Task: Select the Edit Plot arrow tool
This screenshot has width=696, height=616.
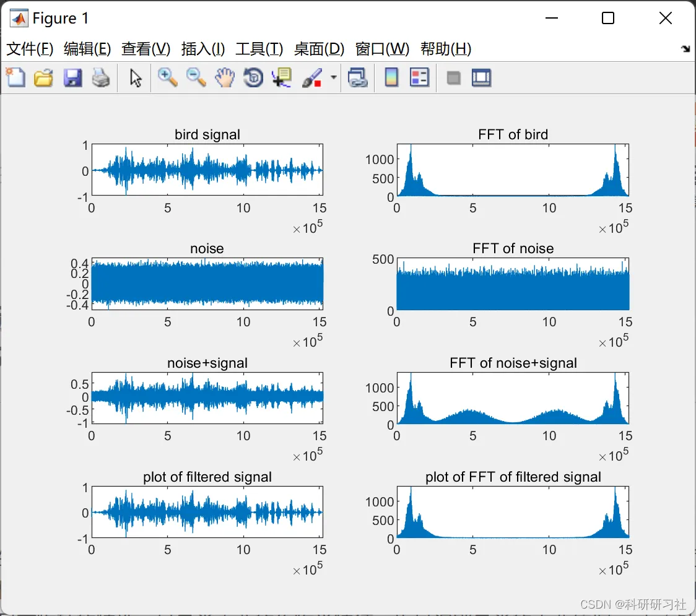Action: tap(136, 77)
